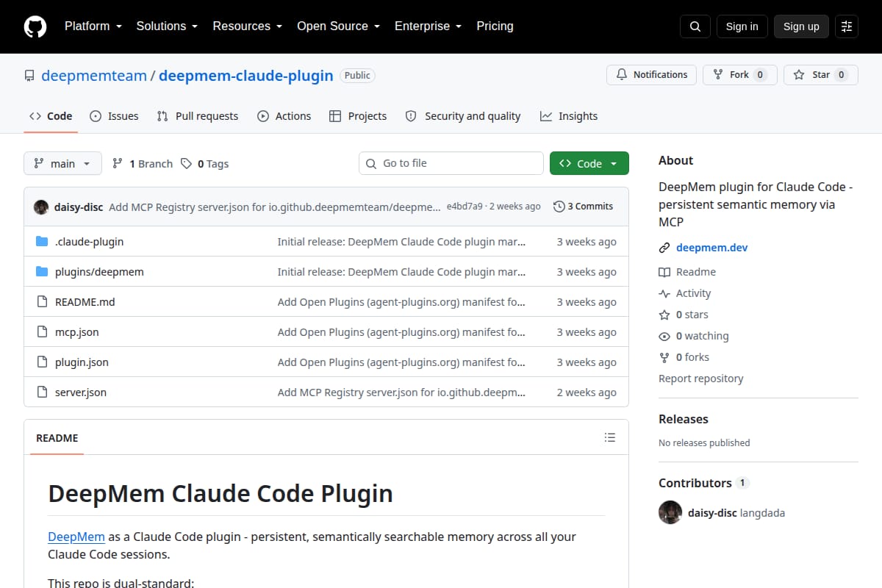
Task: Click the GitHub logo icon
Action: click(35, 26)
